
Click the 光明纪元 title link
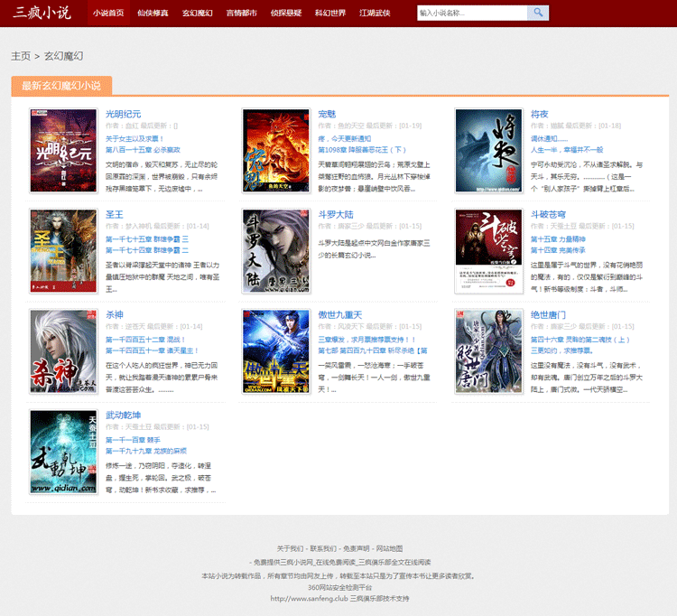tap(124, 114)
